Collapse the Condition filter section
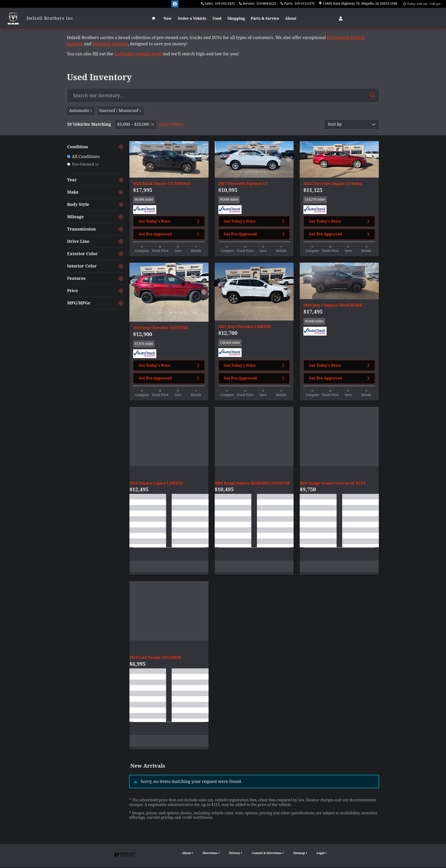Image resolution: width=446 pixels, height=868 pixels. point(121,147)
